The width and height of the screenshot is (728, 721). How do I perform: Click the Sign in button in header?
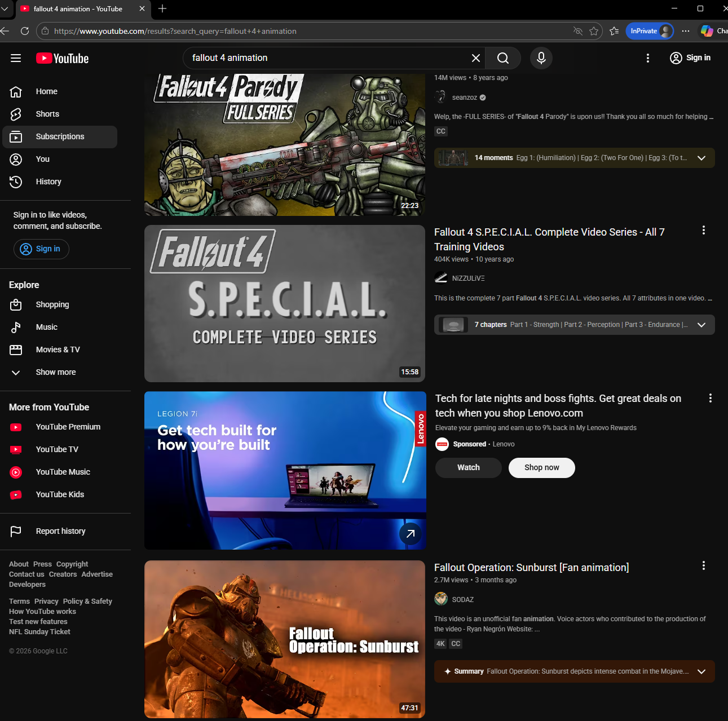(690, 58)
